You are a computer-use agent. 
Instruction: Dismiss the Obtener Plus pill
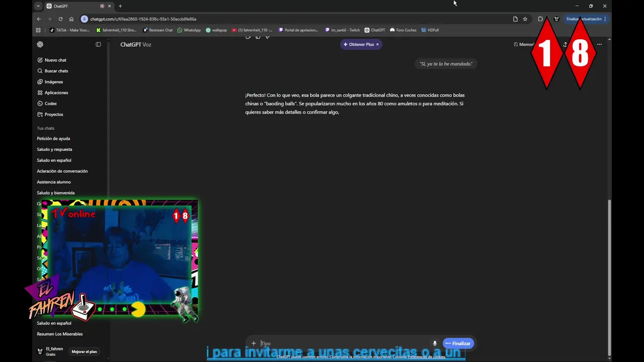(x=377, y=44)
